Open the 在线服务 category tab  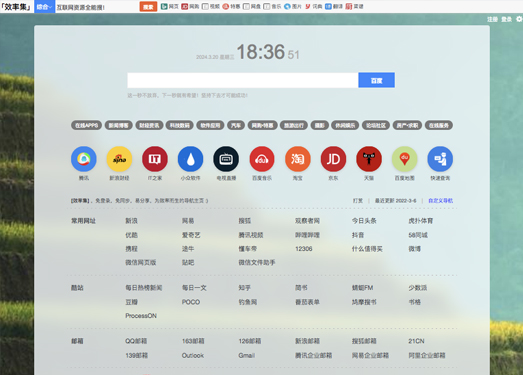tap(439, 125)
